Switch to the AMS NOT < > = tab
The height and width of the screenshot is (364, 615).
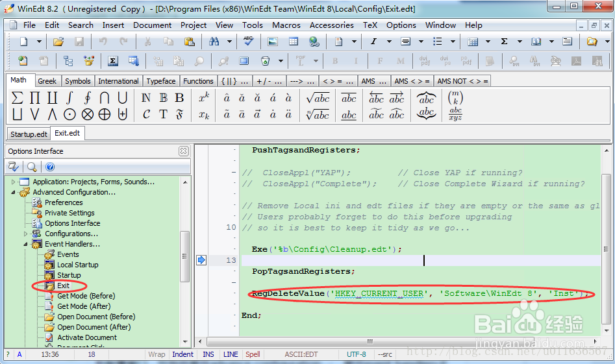coord(462,81)
